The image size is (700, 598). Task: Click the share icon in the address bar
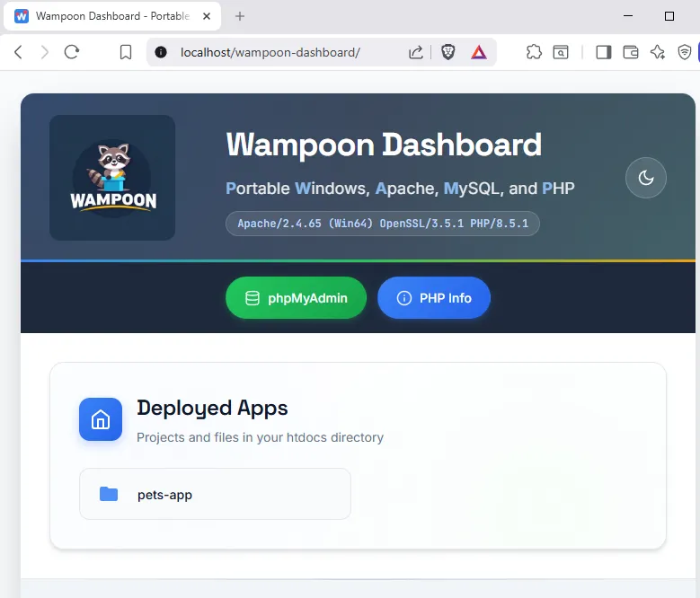click(x=416, y=52)
